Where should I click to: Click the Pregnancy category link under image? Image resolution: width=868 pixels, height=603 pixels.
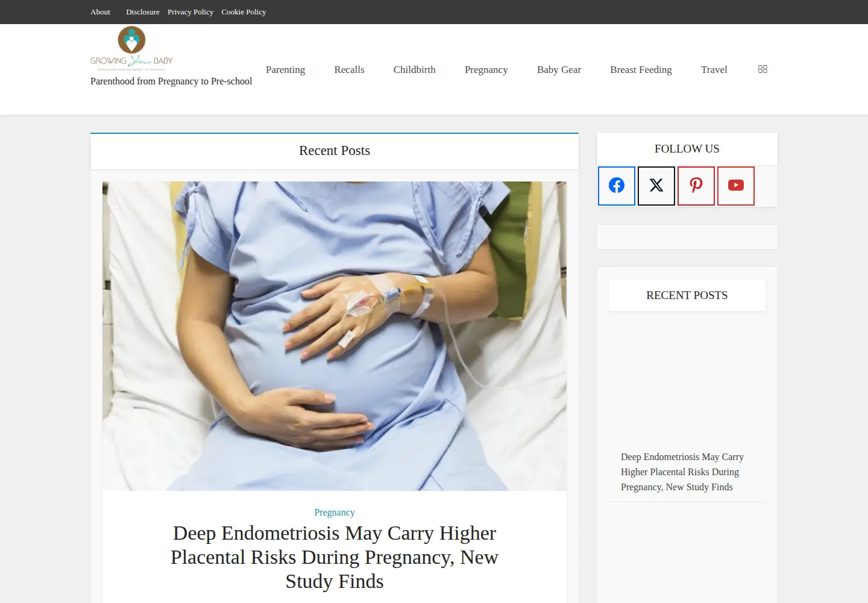point(335,513)
